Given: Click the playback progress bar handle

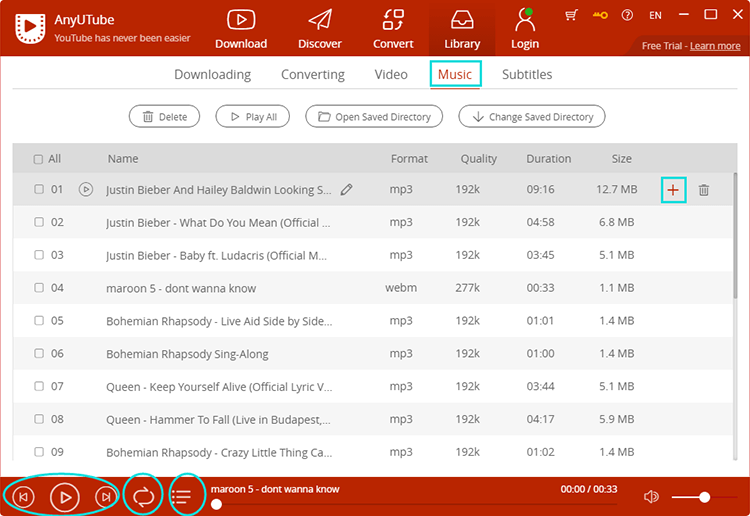Looking at the screenshot, I should pos(216,504).
